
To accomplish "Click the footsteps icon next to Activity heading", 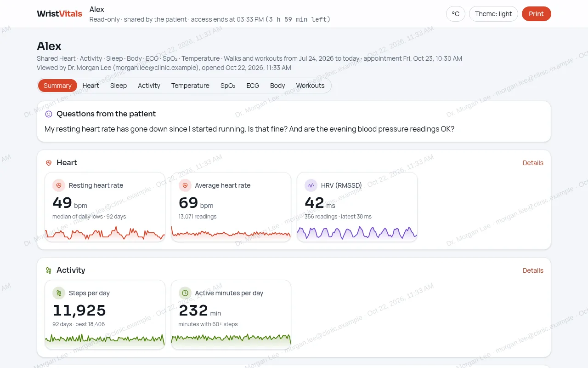I will tap(49, 270).
